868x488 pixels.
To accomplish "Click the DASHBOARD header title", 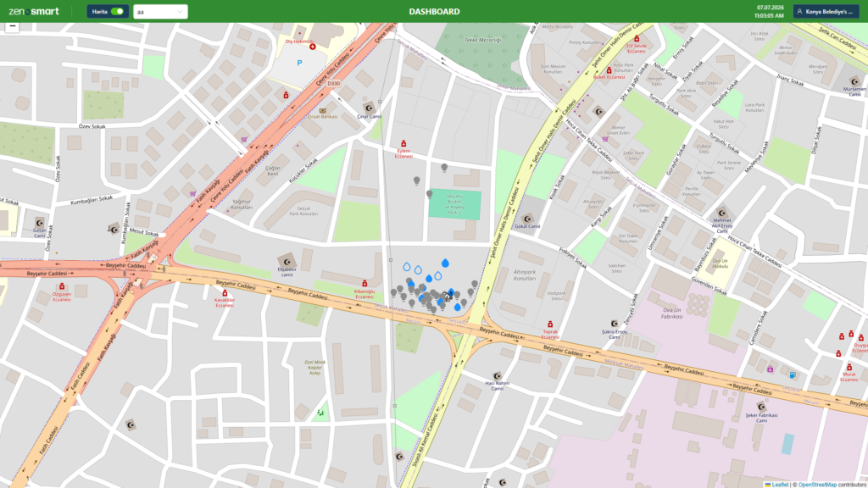I will (x=434, y=12).
